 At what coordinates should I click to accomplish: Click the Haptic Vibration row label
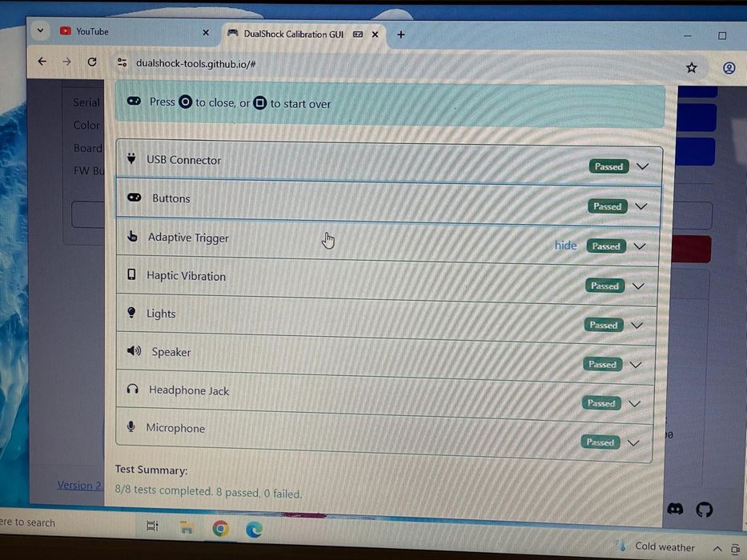[x=187, y=276]
